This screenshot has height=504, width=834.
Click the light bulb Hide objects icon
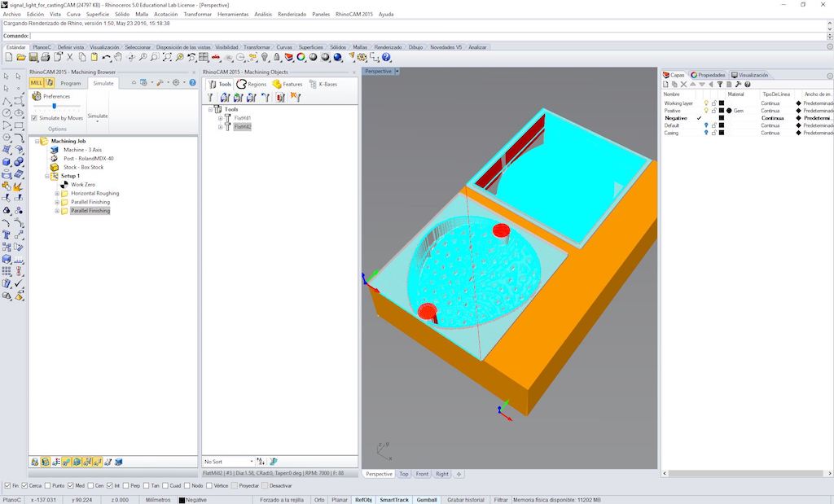click(265, 57)
